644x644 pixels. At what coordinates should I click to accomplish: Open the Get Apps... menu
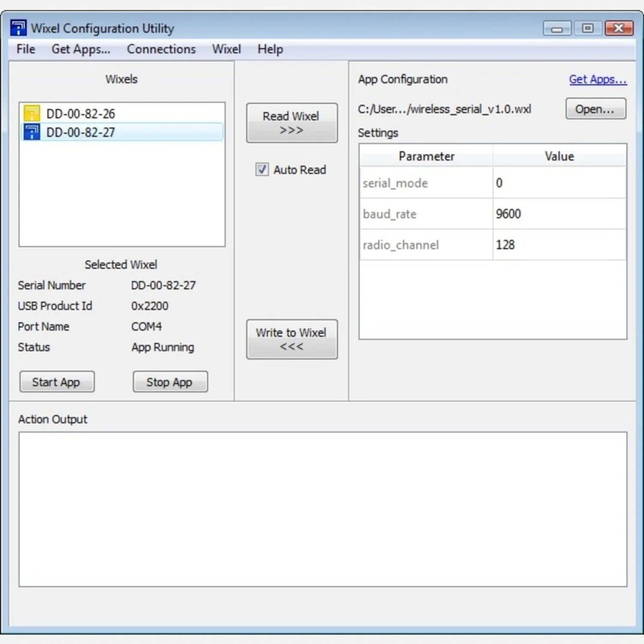(81, 49)
